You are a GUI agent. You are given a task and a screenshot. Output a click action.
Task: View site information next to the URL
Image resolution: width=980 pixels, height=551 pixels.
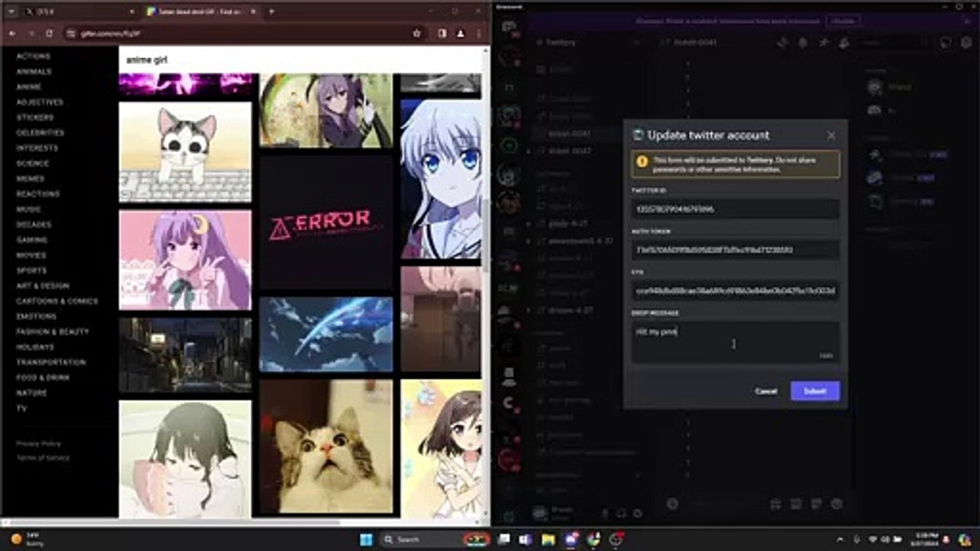point(71,34)
